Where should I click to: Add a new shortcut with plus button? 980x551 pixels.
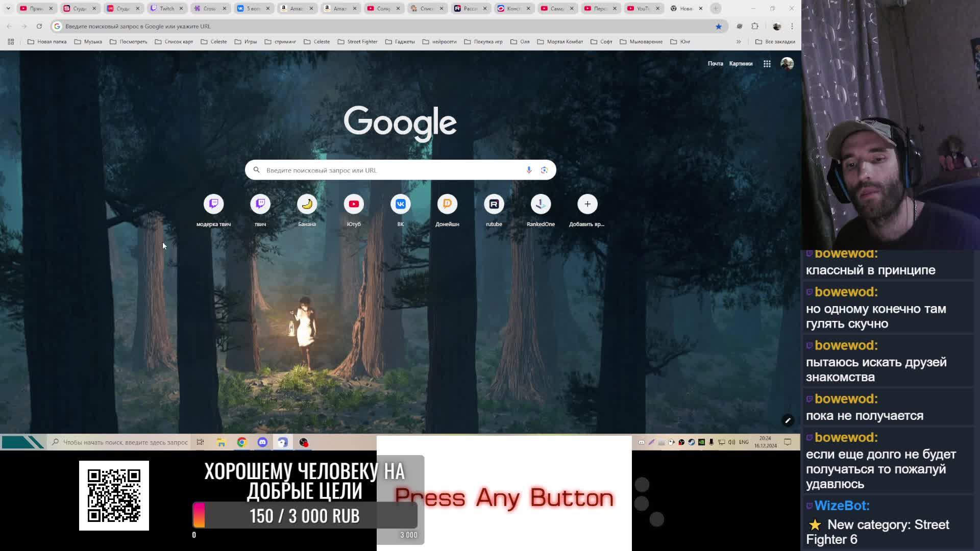point(587,204)
